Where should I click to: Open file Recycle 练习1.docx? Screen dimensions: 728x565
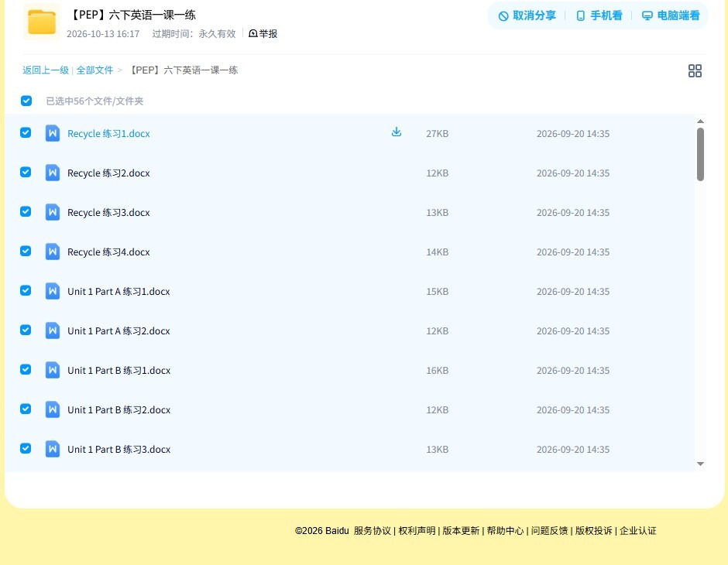click(108, 134)
